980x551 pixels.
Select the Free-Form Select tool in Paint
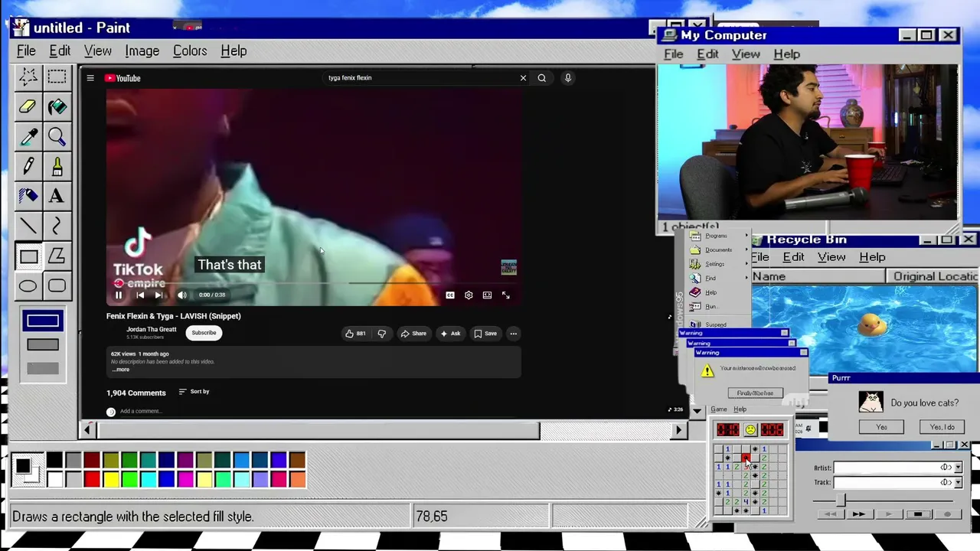pyautogui.click(x=28, y=76)
